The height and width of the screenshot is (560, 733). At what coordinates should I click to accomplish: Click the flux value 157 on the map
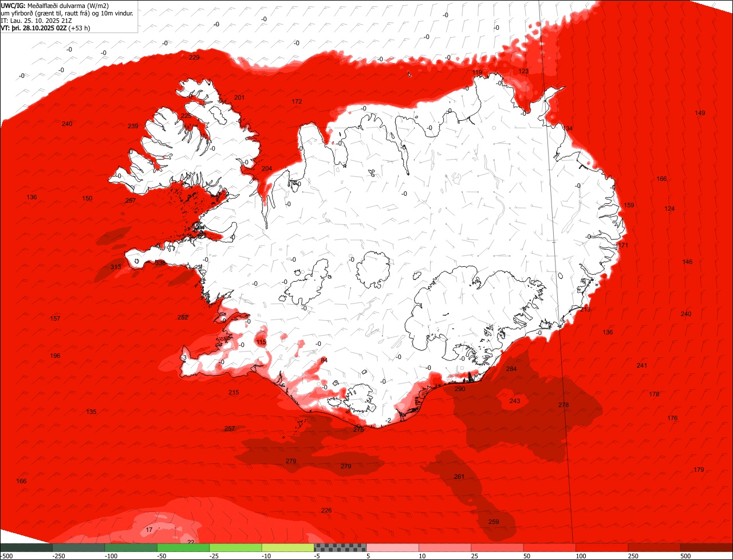55,318
